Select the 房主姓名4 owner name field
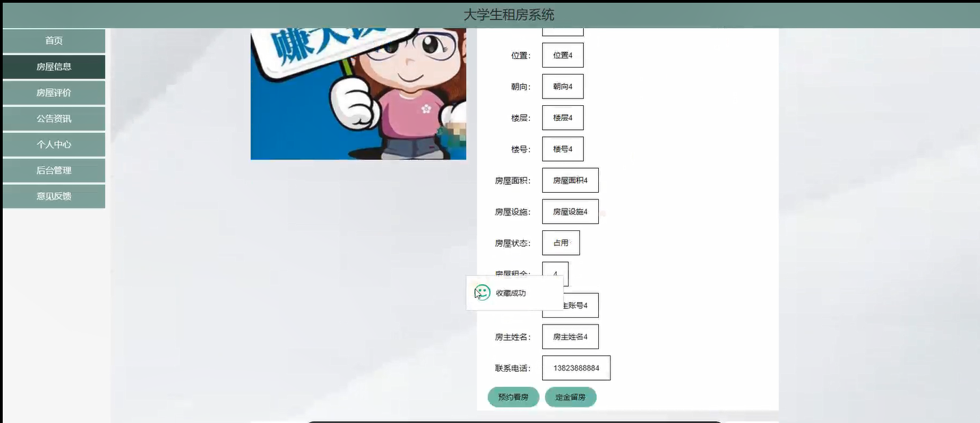 coord(570,336)
